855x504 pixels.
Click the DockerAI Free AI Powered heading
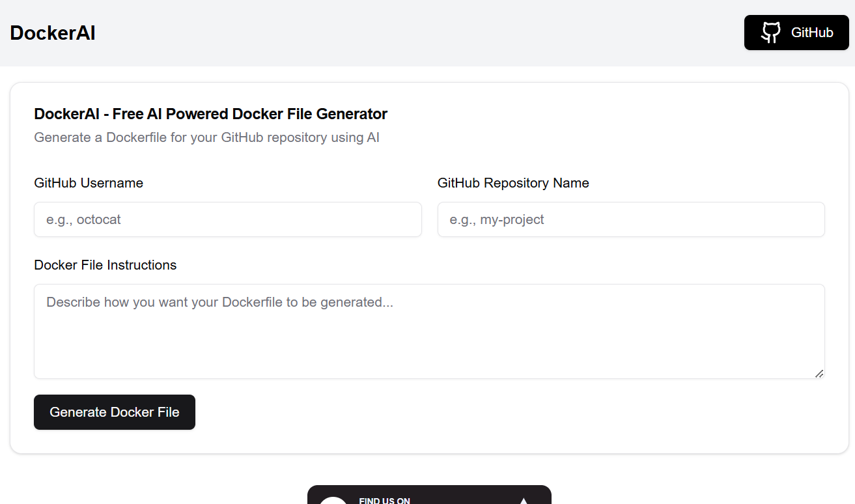pyautogui.click(x=210, y=113)
